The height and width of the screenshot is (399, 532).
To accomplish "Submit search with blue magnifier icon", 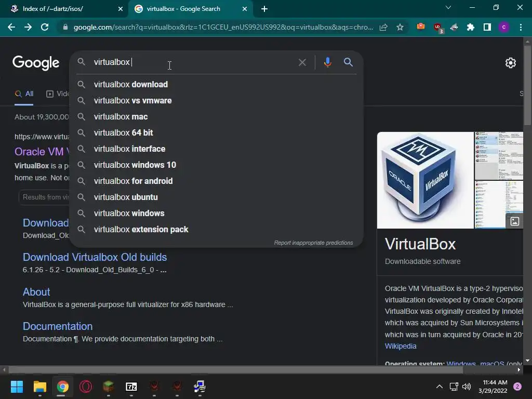I will [x=348, y=62].
